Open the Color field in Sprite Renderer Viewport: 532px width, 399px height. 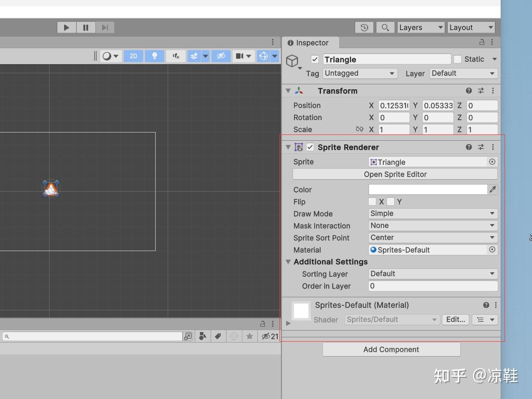[427, 189]
